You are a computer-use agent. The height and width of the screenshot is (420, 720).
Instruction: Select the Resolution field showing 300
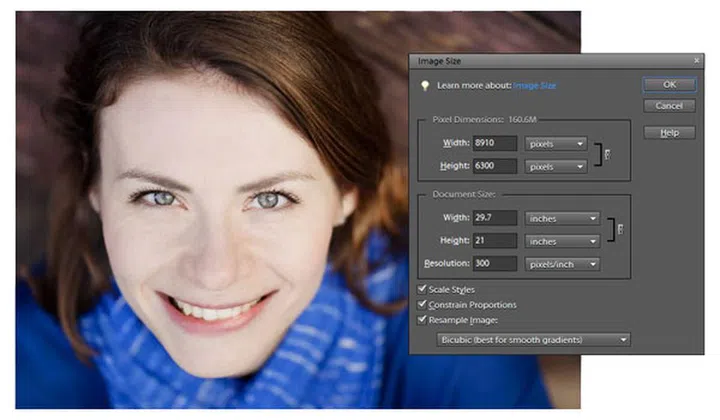click(x=495, y=264)
